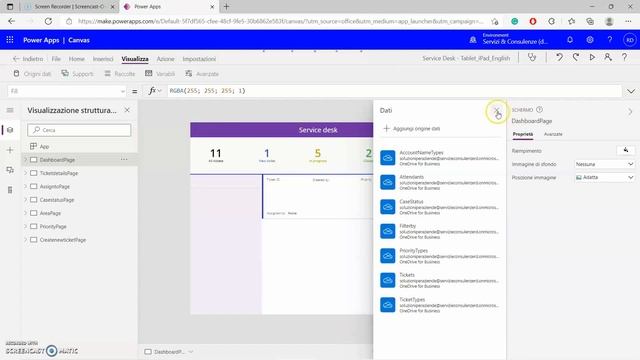The image size is (640, 360).
Task: Open the help question mark in blue header
Action: [x=609, y=40]
